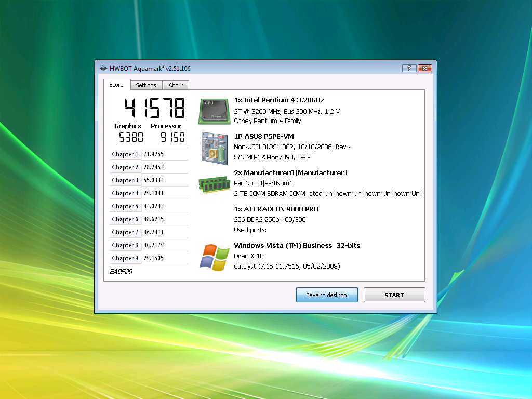The height and width of the screenshot is (399, 532).
Task: Click the Chapter 5 label
Action: point(125,206)
